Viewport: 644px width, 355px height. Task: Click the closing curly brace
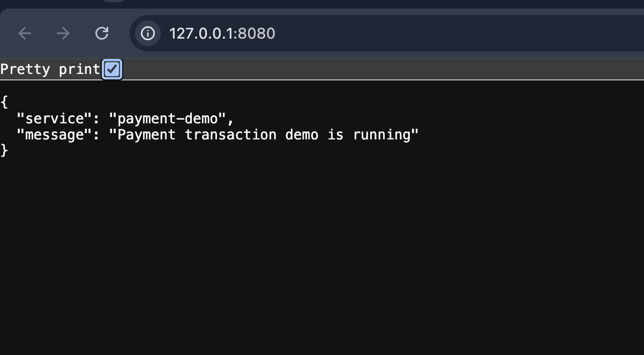pyautogui.click(x=4, y=151)
